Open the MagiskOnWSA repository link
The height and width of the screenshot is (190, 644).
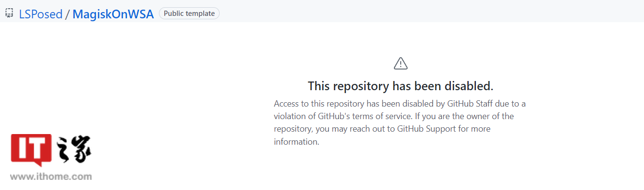113,14
